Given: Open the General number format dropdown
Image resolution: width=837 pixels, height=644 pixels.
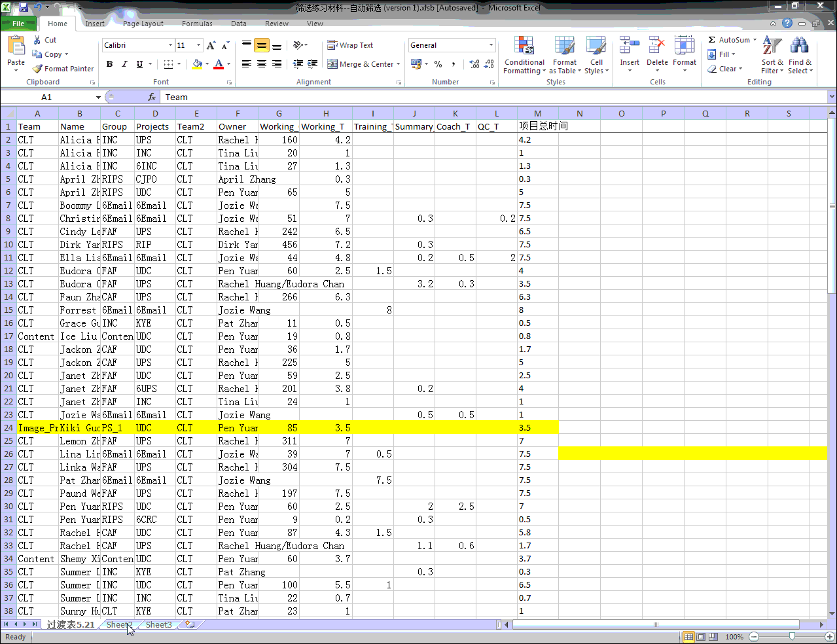Looking at the screenshot, I should tap(491, 45).
